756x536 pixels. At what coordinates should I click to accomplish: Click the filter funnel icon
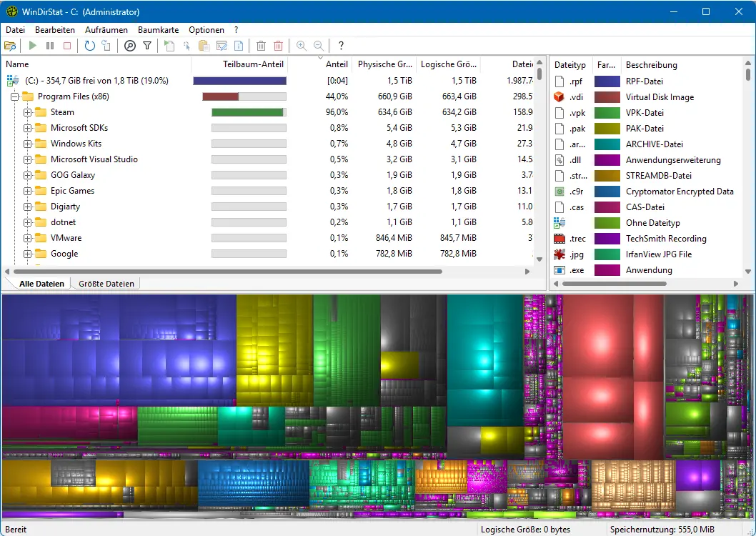147,46
